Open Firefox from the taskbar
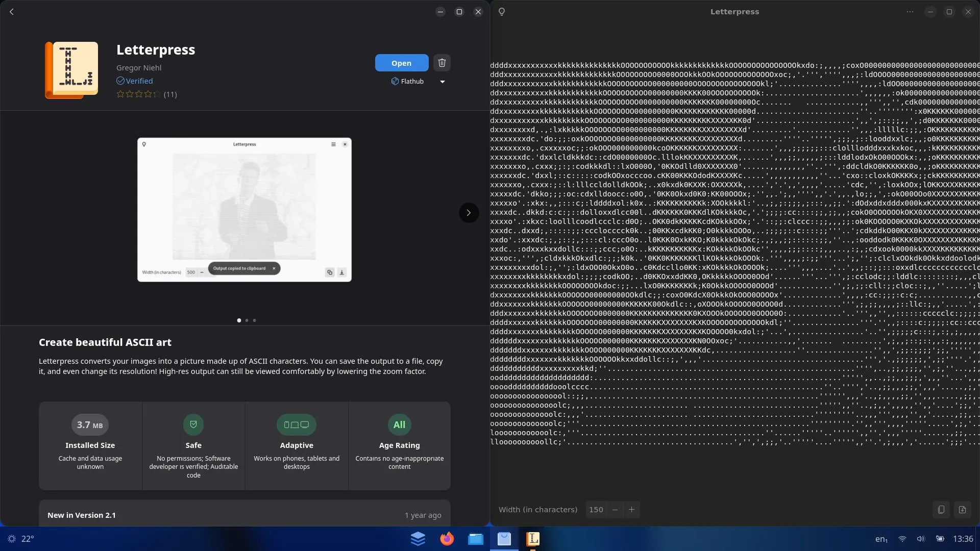This screenshot has height=551, width=980. [x=447, y=539]
